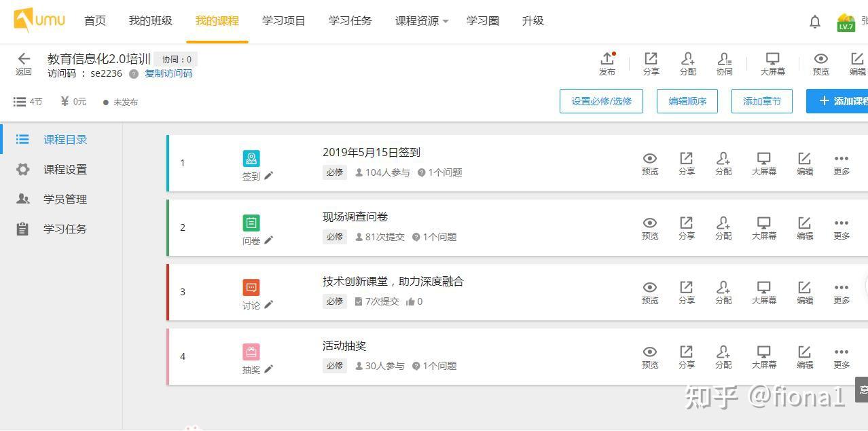The width and height of the screenshot is (868, 431).
Task: Expand the 课程资源 dropdown menu
Action: (420, 21)
